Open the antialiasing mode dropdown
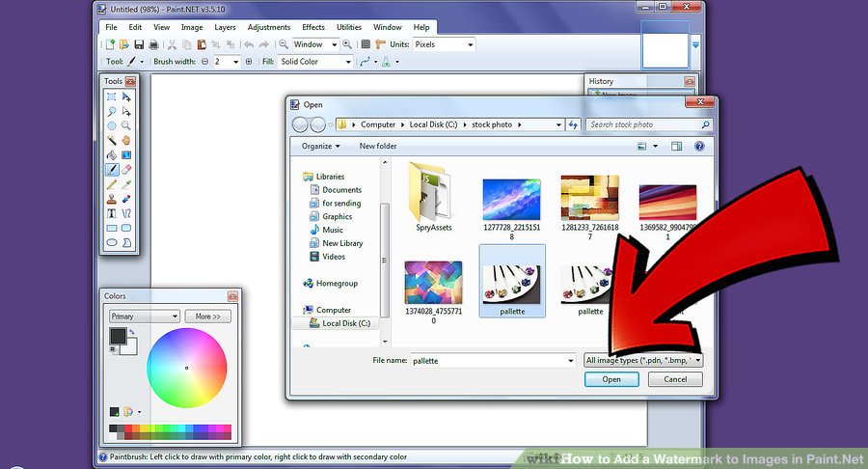868x469 pixels. 376,62
